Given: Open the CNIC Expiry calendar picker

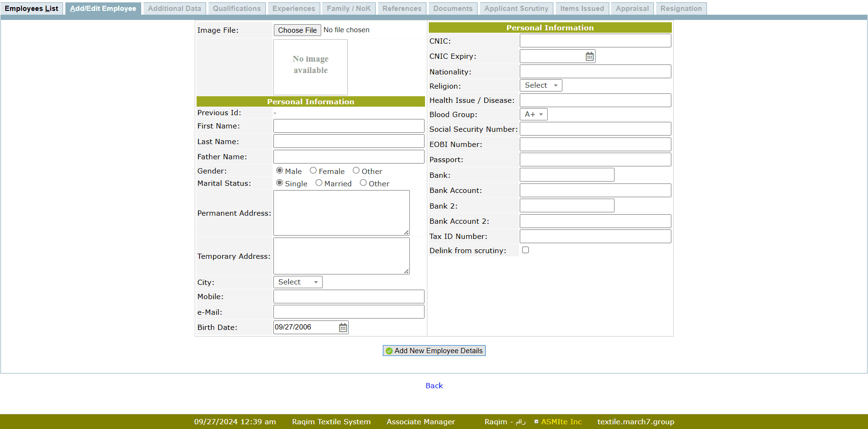Looking at the screenshot, I should pos(589,56).
